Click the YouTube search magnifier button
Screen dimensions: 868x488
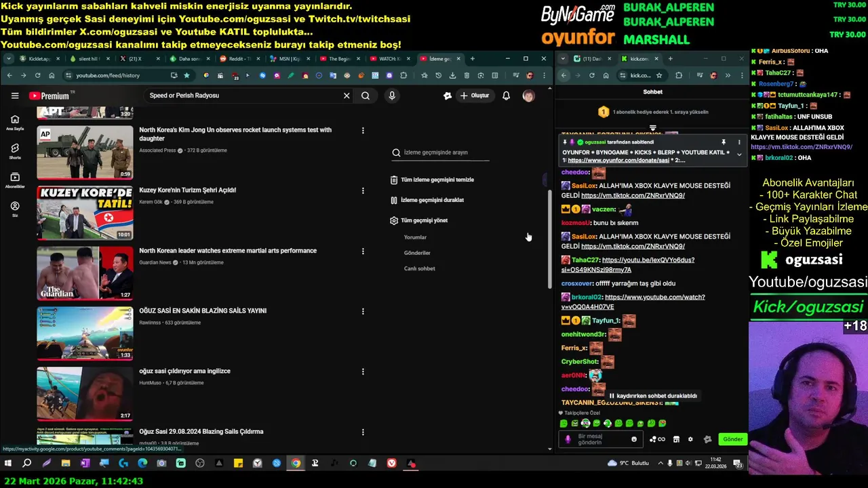click(366, 96)
